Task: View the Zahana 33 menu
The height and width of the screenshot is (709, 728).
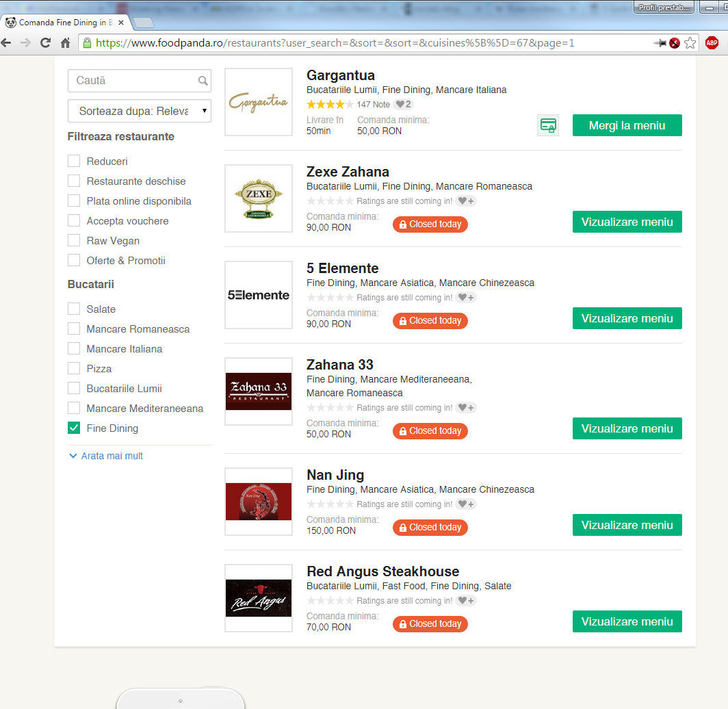Action: pyautogui.click(x=627, y=428)
